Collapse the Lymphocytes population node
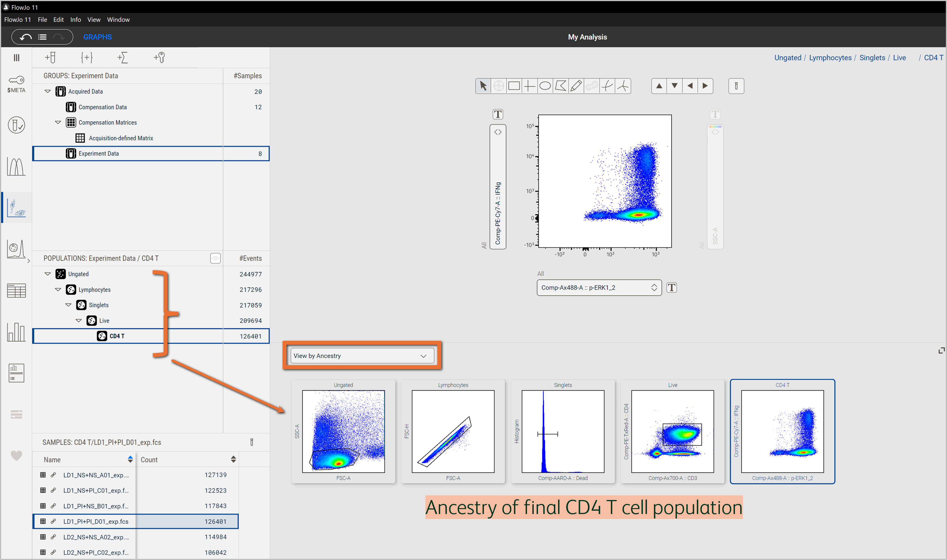Image resolution: width=947 pixels, height=560 pixels. point(58,290)
